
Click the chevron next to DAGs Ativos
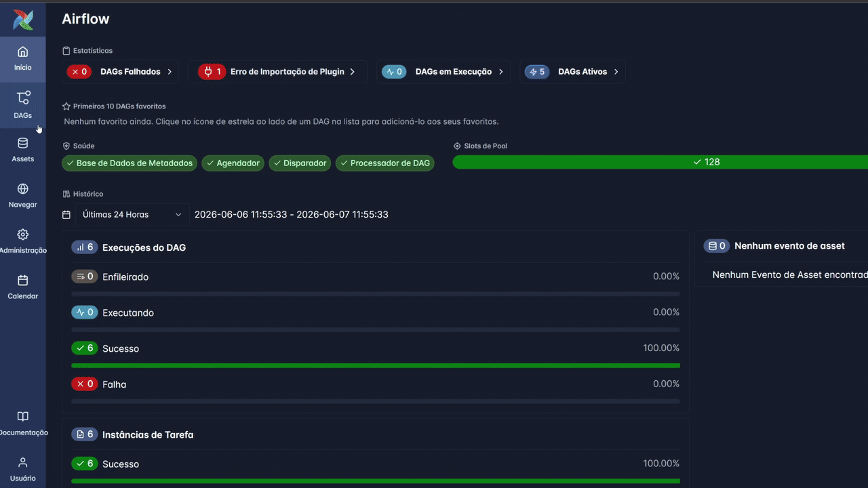616,72
